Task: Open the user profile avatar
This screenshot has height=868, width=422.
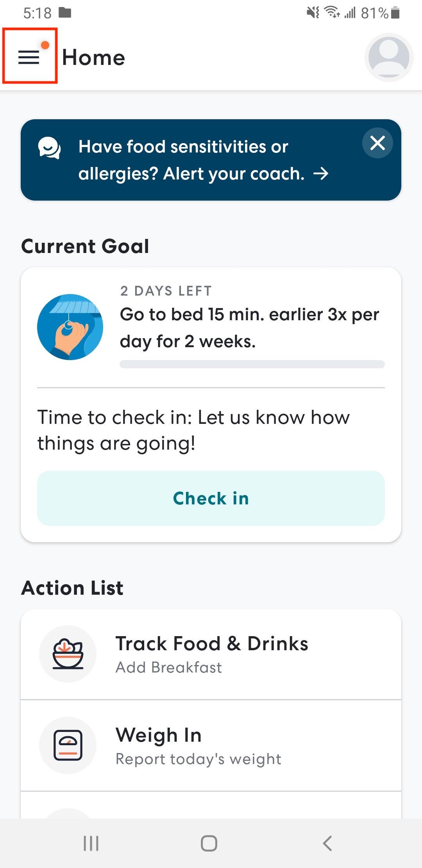Action: [x=389, y=57]
